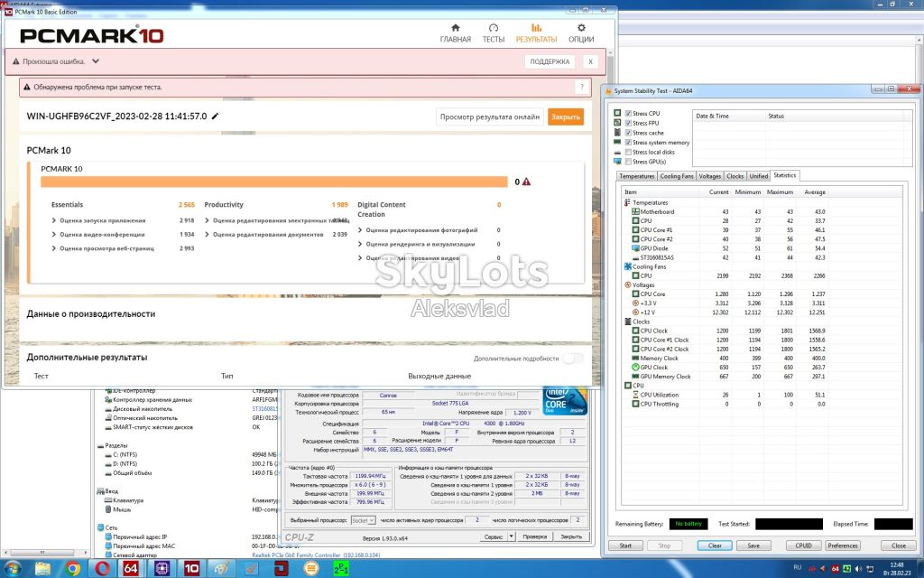
Task: Switch to the Cooling Fans tab
Action: click(x=677, y=176)
